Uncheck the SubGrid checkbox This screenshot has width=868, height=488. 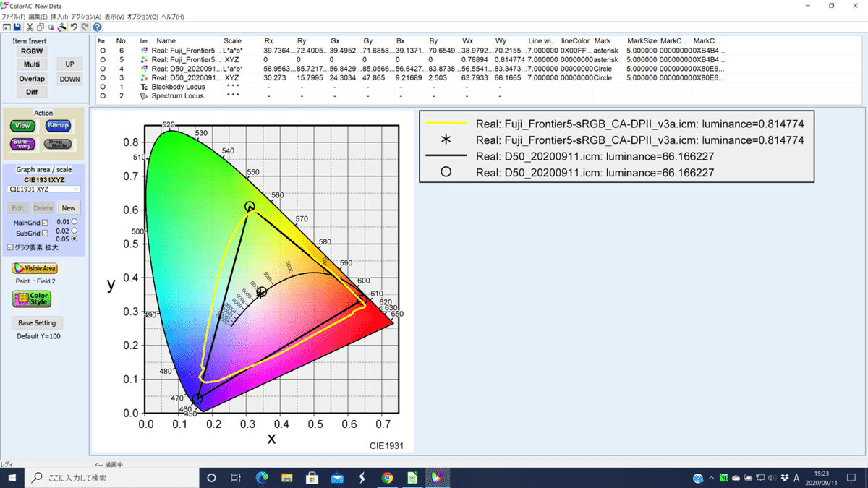click(x=45, y=234)
